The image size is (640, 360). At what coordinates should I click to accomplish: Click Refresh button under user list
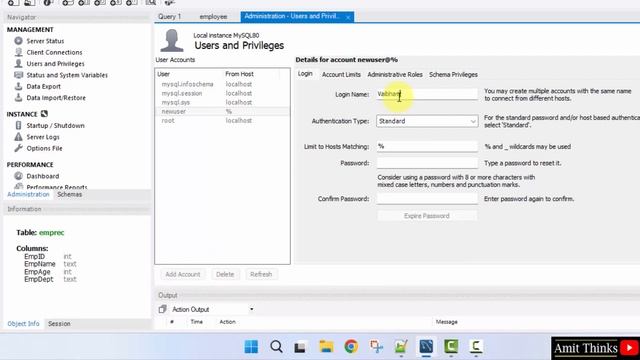point(261,274)
